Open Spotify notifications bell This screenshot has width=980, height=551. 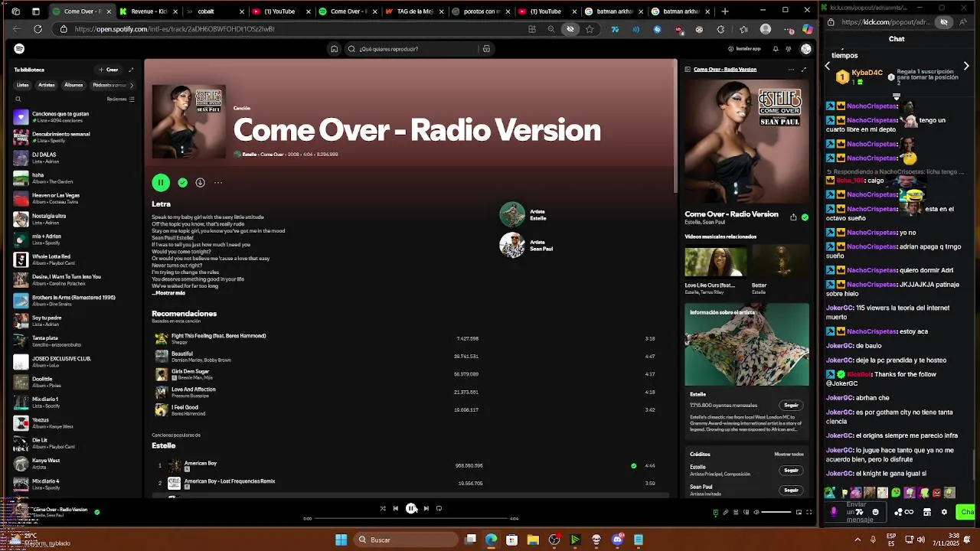click(776, 49)
